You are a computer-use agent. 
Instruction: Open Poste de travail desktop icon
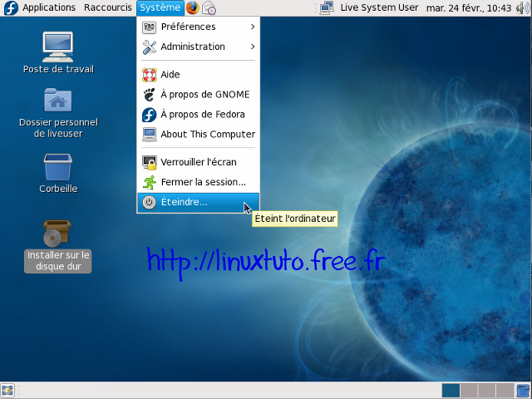pyautogui.click(x=58, y=47)
